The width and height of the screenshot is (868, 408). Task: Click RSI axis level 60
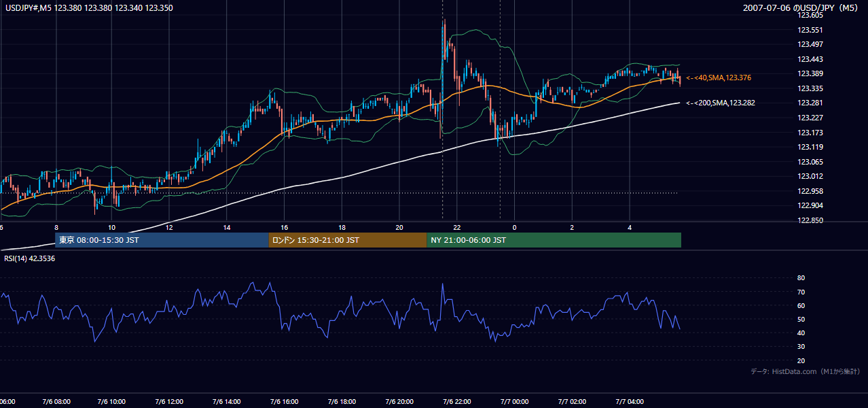[x=801, y=305]
